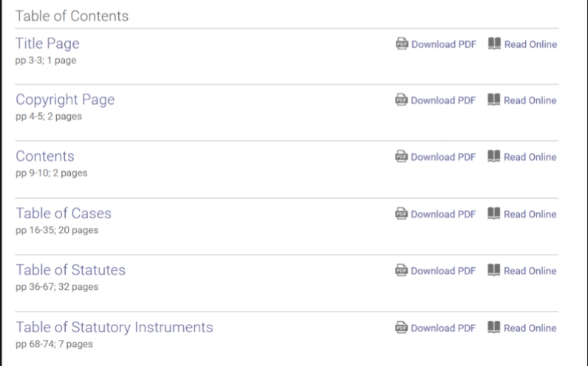The image size is (588, 366).
Task: Click book icon for Statutory Instruments
Action: pyautogui.click(x=494, y=328)
